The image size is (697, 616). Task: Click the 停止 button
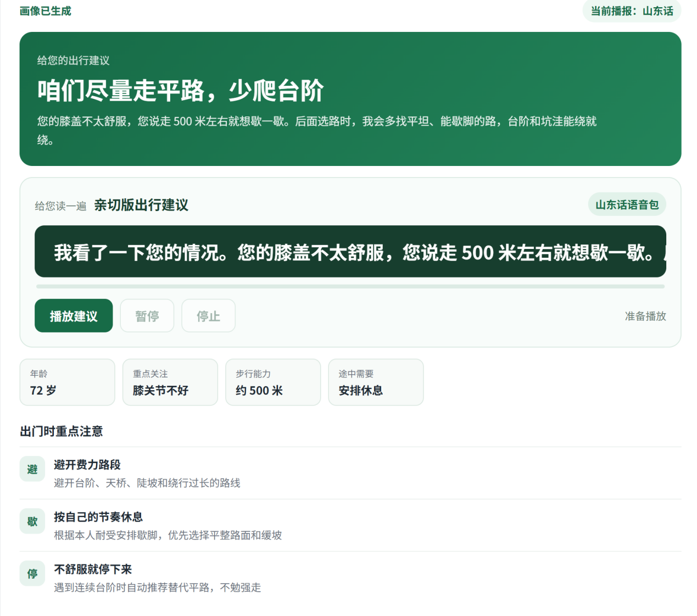[x=209, y=316]
